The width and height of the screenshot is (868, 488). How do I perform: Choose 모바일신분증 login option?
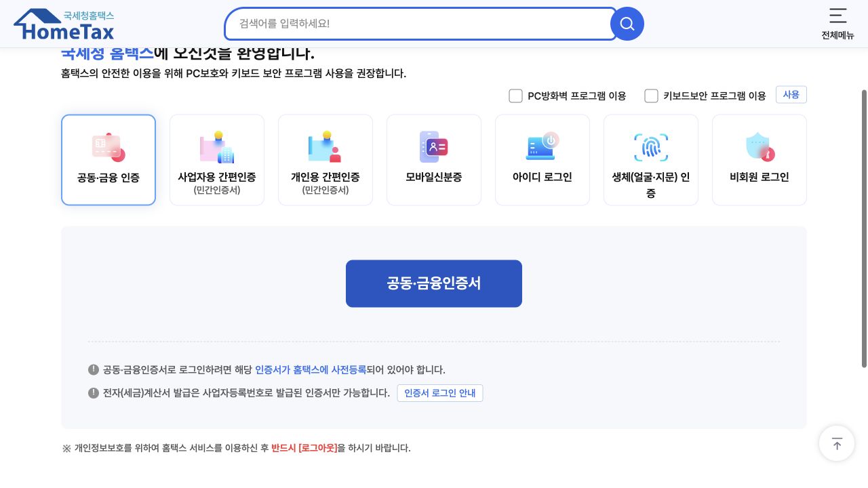tap(434, 160)
